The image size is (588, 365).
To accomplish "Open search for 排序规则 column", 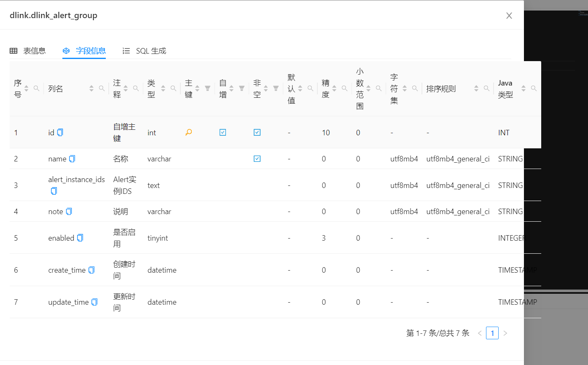I will click(486, 89).
